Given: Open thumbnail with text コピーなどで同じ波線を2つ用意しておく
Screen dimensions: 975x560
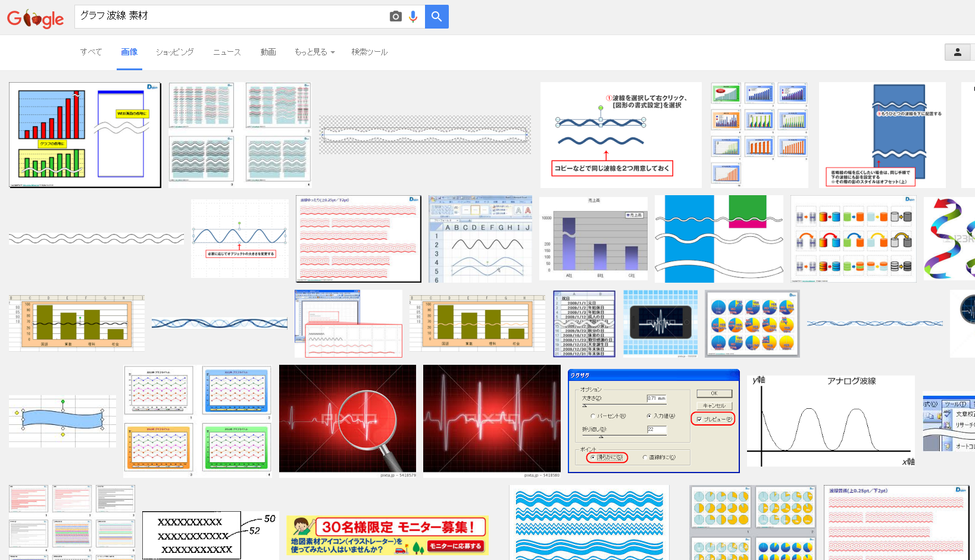Looking at the screenshot, I should click(x=621, y=135).
